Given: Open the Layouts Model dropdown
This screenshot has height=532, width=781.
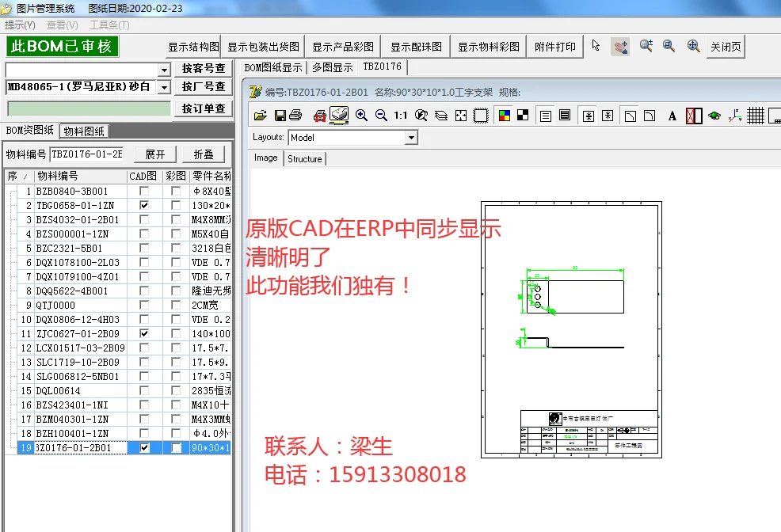Looking at the screenshot, I should pyautogui.click(x=410, y=138).
